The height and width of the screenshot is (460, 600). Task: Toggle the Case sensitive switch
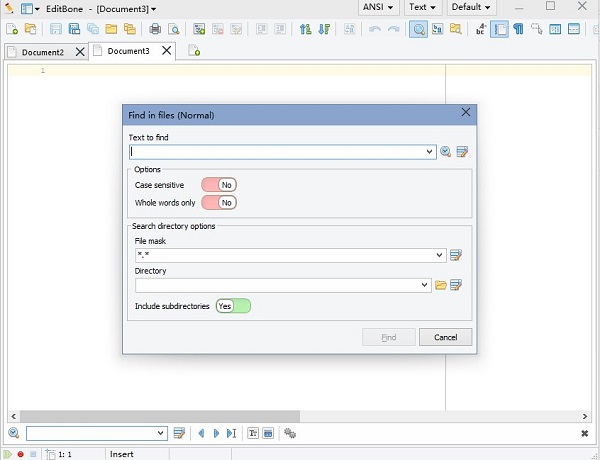(x=219, y=185)
